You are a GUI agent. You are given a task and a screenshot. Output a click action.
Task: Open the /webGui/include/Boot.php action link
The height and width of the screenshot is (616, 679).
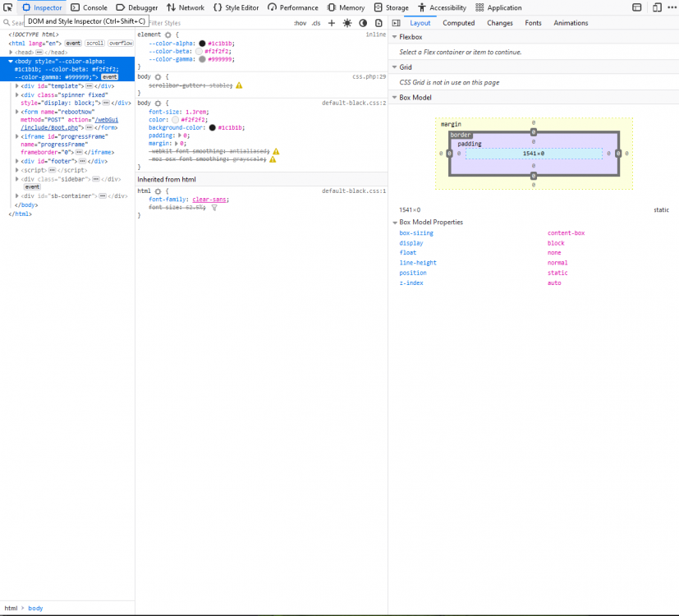[70, 123]
